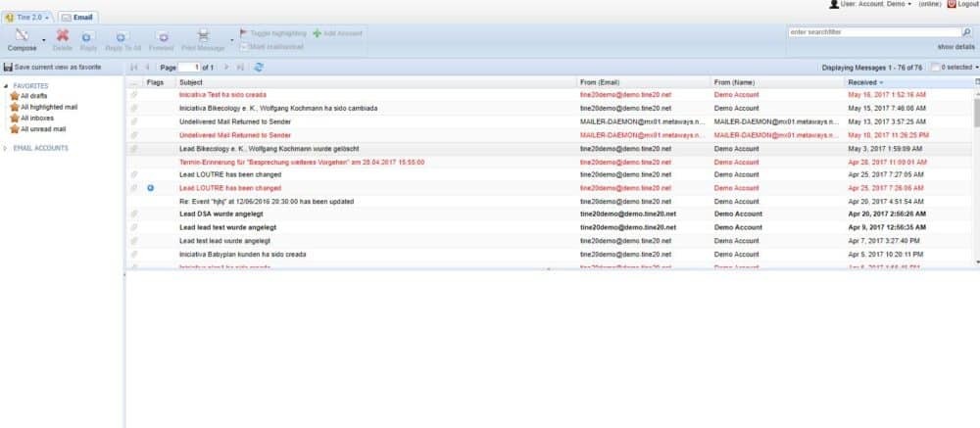Refresh the message list

pyautogui.click(x=259, y=68)
